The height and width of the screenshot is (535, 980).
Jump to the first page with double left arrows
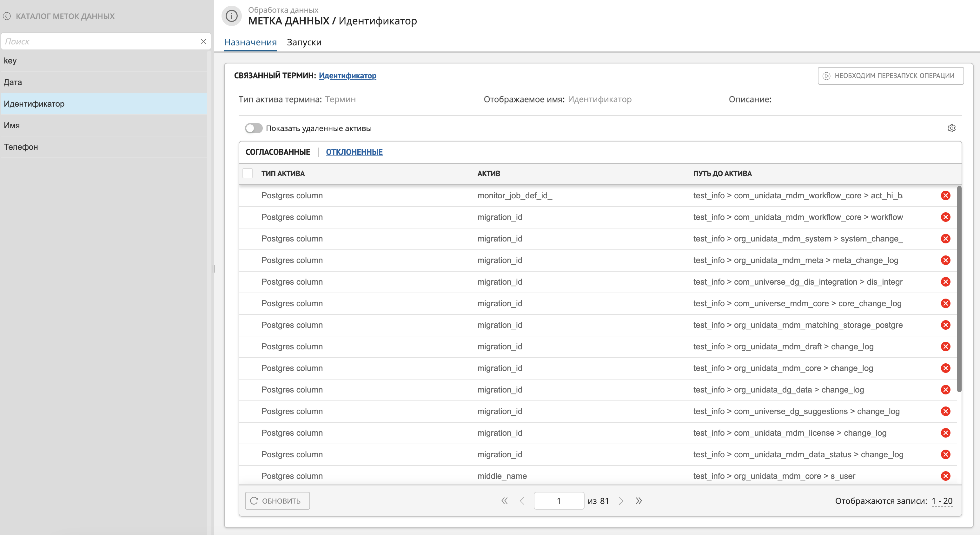[x=505, y=501]
